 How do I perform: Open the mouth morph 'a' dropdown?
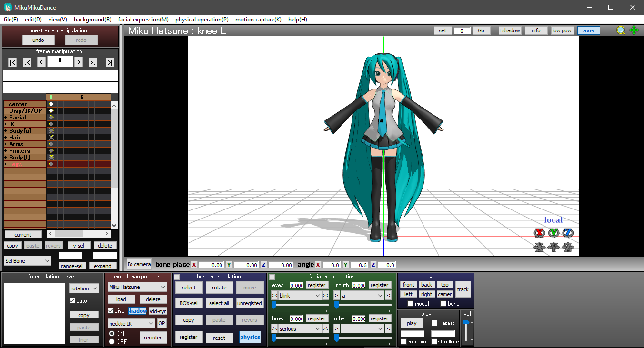pyautogui.click(x=362, y=296)
